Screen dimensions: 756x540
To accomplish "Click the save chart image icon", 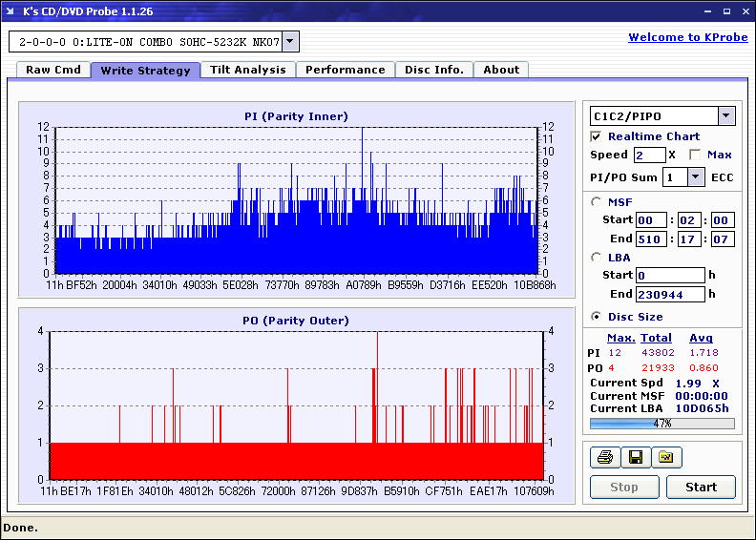I will (x=666, y=458).
